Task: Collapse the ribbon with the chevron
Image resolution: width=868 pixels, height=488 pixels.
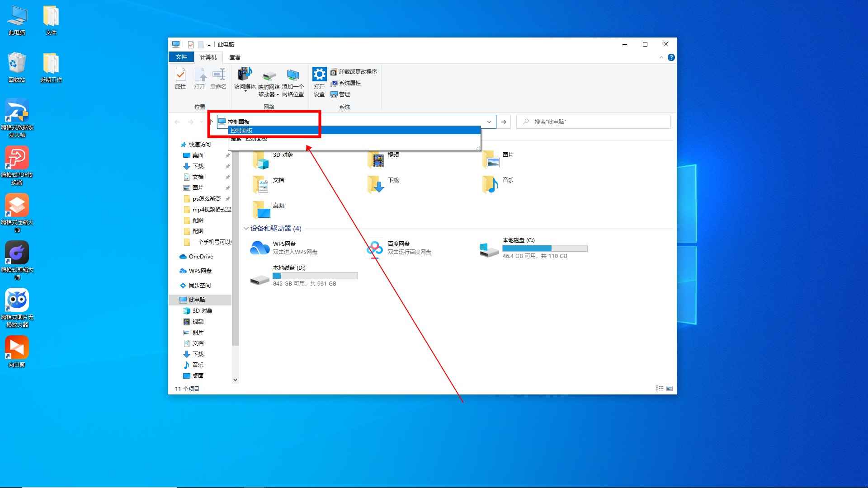Action: click(x=661, y=57)
